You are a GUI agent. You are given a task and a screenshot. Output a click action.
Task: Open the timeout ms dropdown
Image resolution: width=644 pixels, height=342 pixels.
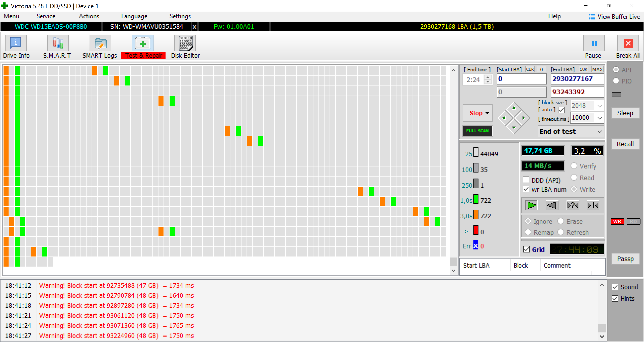[600, 118]
